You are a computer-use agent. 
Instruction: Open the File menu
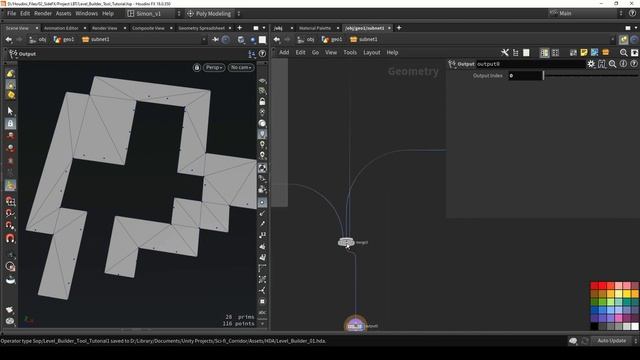pos(11,13)
